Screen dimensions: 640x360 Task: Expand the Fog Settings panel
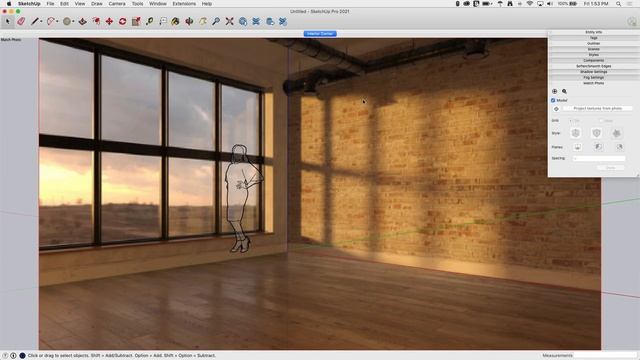593,78
